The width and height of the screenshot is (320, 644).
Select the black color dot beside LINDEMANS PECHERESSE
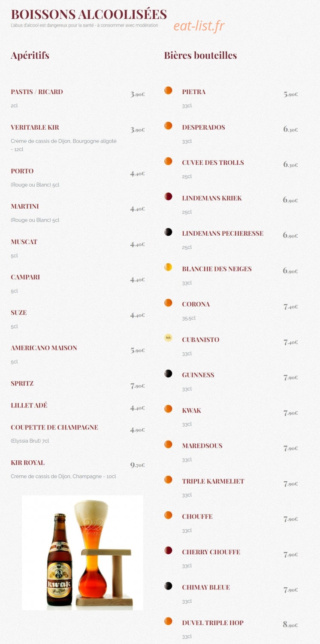(x=168, y=232)
